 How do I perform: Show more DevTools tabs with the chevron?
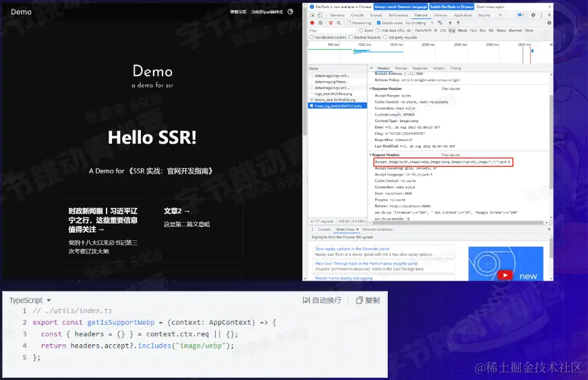click(500, 15)
